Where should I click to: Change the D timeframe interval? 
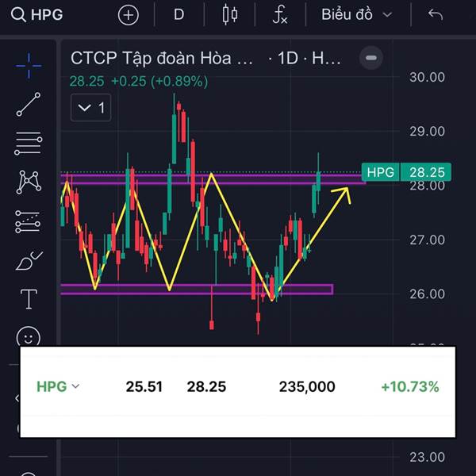[178, 14]
